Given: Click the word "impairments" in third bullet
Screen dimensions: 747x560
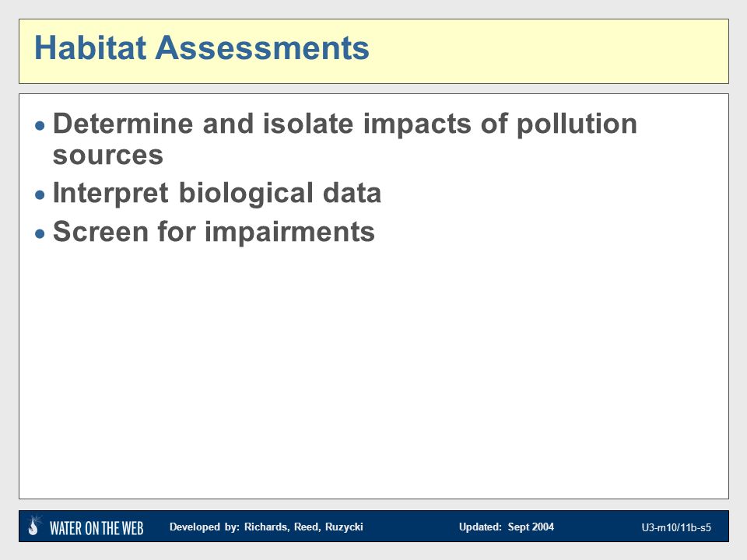Looking at the screenshot, I should click(x=290, y=233).
